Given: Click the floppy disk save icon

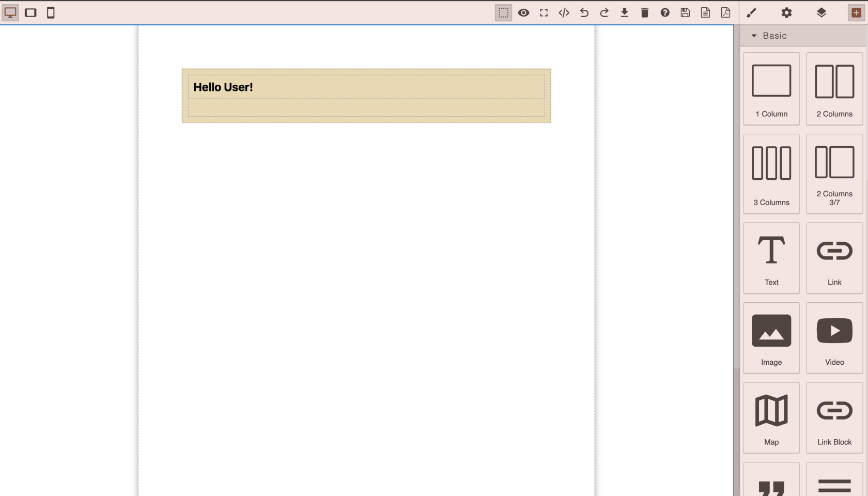Looking at the screenshot, I should click(x=685, y=12).
